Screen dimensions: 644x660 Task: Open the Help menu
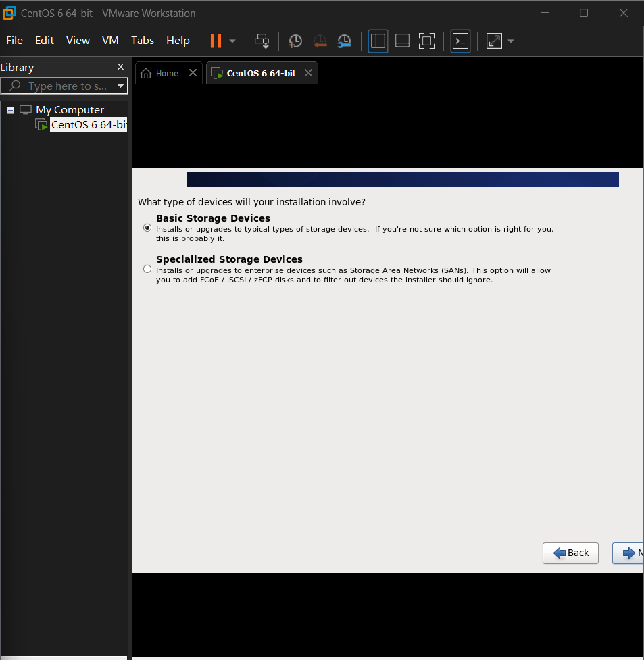[x=178, y=41]
